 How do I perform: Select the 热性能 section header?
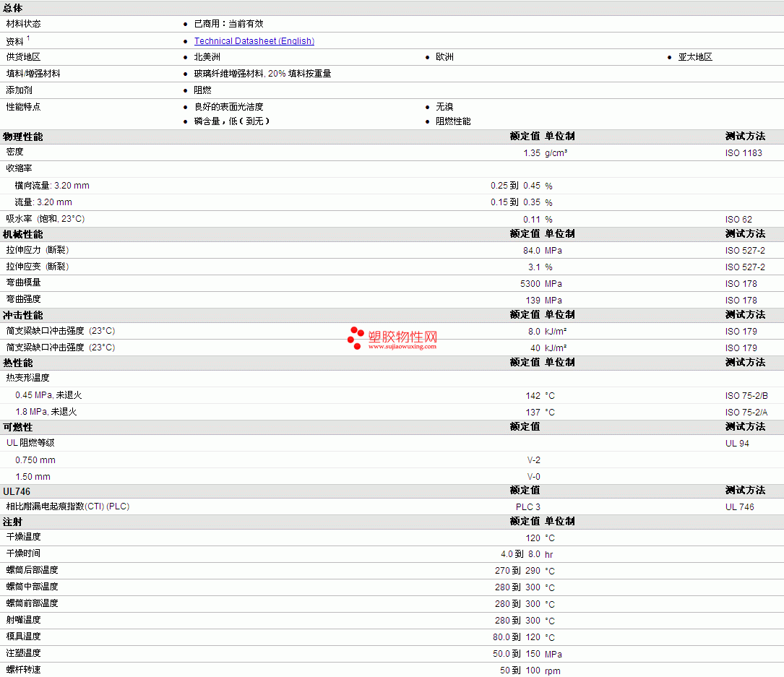(18, 363)
